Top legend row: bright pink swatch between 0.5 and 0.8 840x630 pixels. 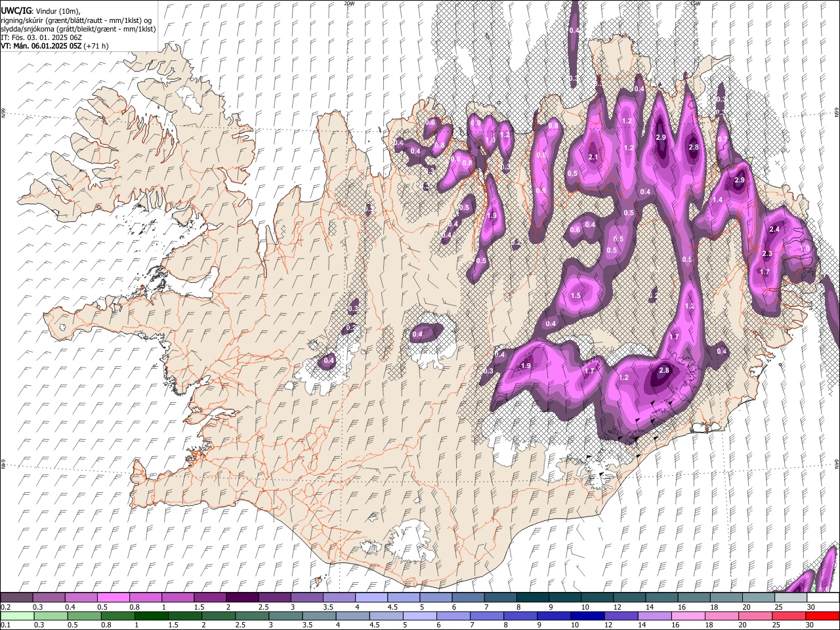[x=113, y=598]
